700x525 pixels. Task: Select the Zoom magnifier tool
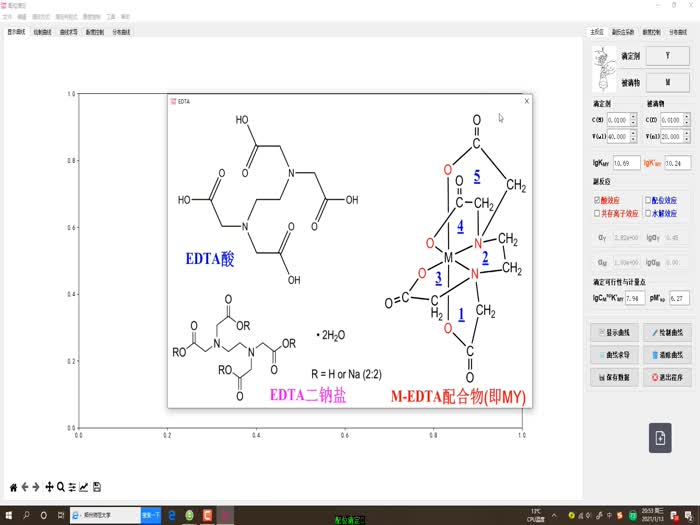61,487
